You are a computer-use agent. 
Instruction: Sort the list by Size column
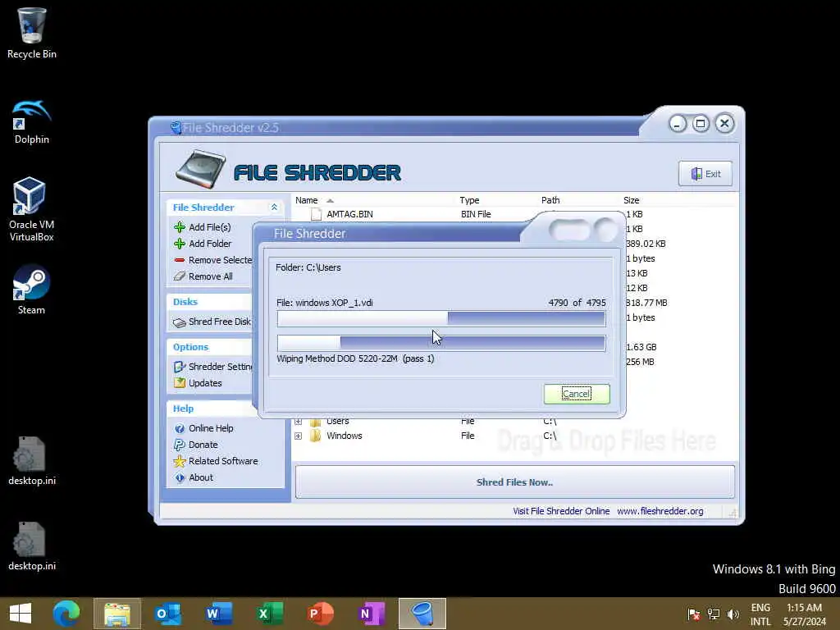pos(631,200)
